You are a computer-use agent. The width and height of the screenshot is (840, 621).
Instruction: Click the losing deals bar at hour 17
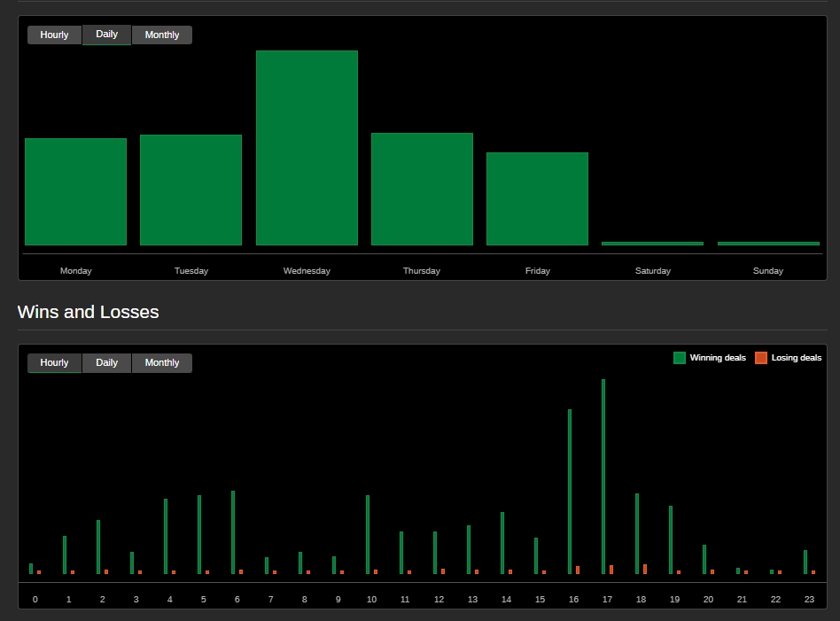coord(611,570)
